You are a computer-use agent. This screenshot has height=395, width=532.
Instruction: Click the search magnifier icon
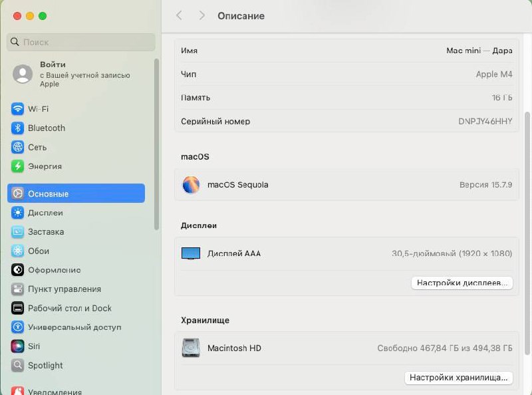coord(15,42)
